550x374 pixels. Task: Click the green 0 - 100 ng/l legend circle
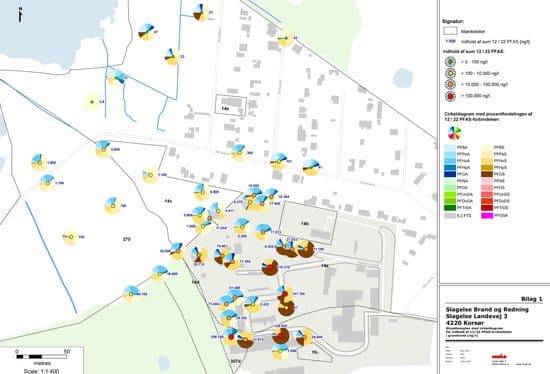tap(450, 62)
